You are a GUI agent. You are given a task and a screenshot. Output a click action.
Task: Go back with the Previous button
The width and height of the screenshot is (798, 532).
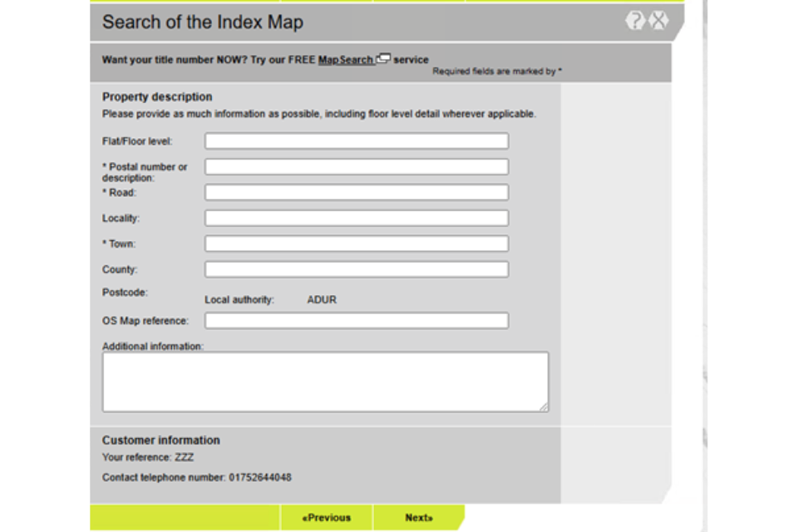click(326, 518)
